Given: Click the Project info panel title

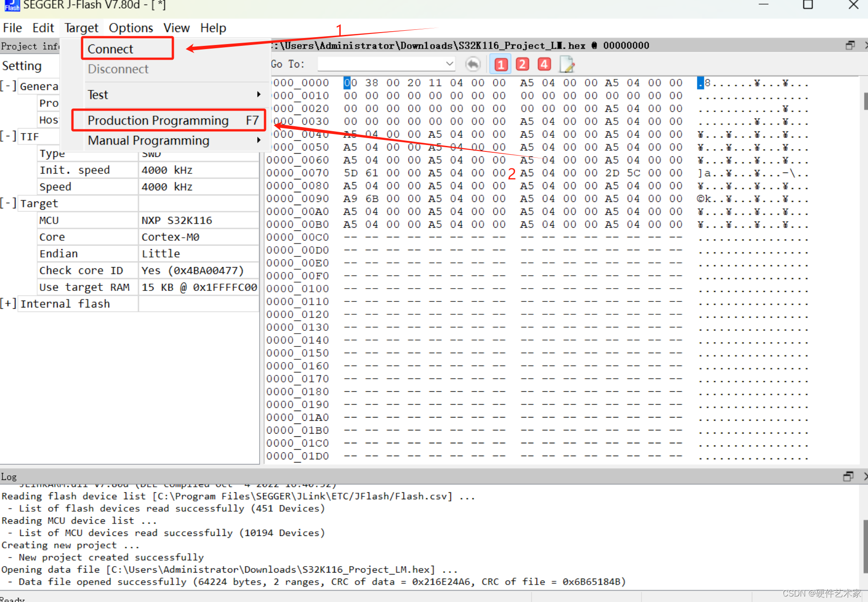Looking at the screenshot, I should pos(30,46).
